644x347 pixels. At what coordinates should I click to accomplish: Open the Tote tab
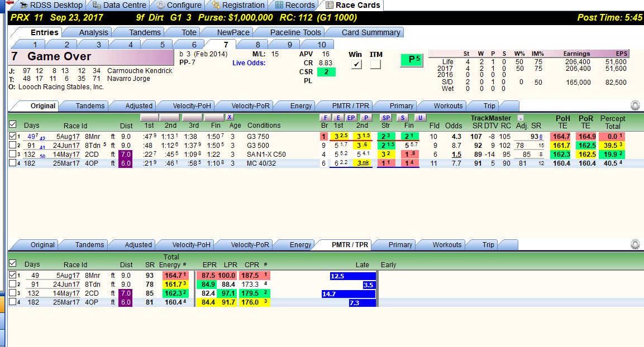pos(189,32)
